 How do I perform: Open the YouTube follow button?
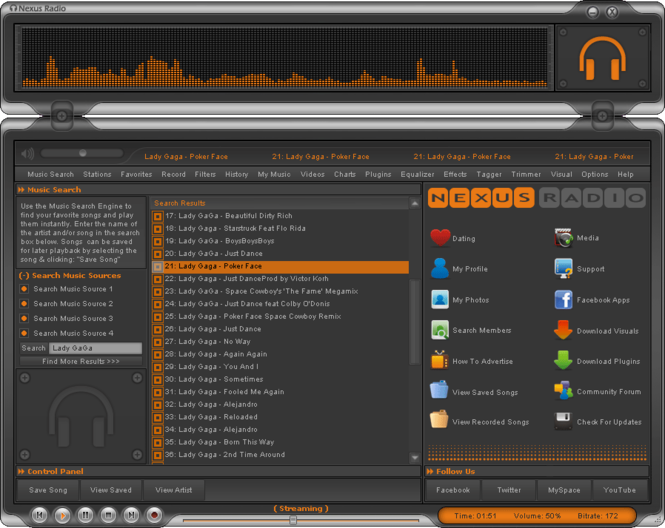620,490
